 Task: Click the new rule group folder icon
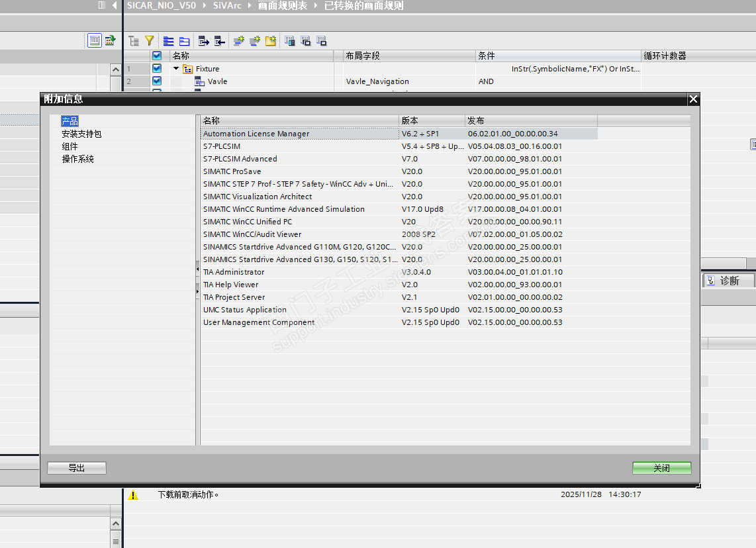click(x=271, y=41)
